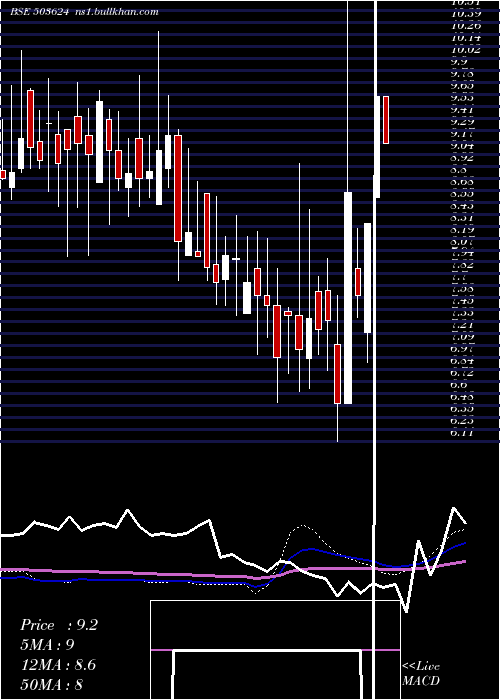
Task: Click the "5MA : 9" moving average value
Action: [47, 645]
